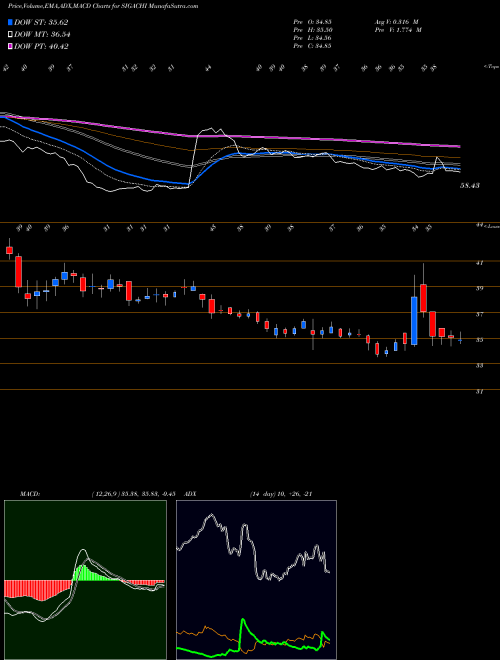This screenshot has height=660, width=500.
Task: Select the DOW PT: 40.42 label
Action: 41,46
